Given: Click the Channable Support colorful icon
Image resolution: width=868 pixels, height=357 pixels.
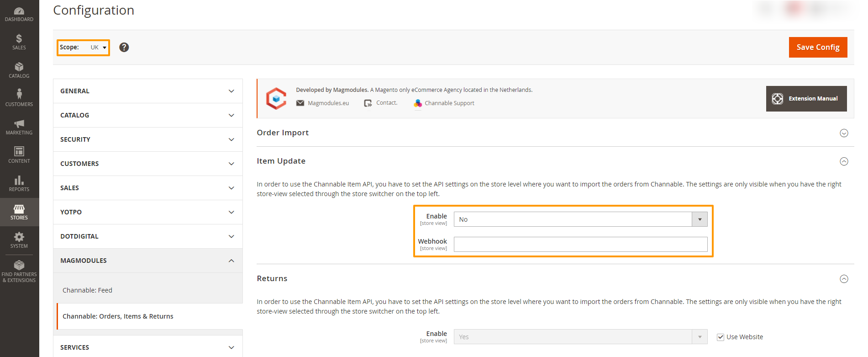Looking at the screenshot, I should point(418,103).
